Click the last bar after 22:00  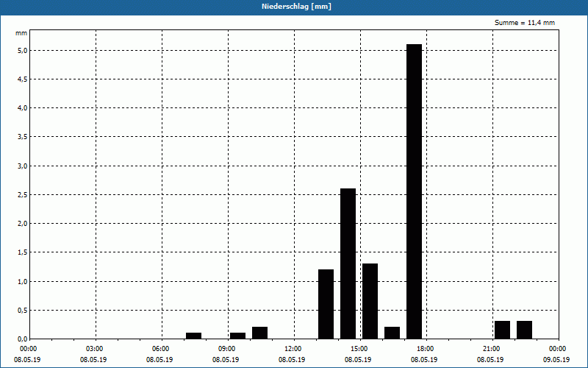524,330
